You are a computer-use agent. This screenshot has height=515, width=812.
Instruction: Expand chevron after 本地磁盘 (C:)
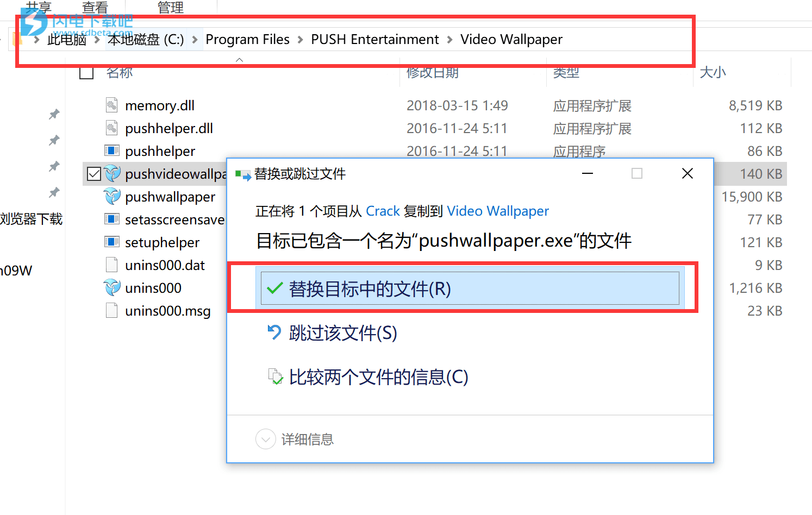[x=195, y=40]
